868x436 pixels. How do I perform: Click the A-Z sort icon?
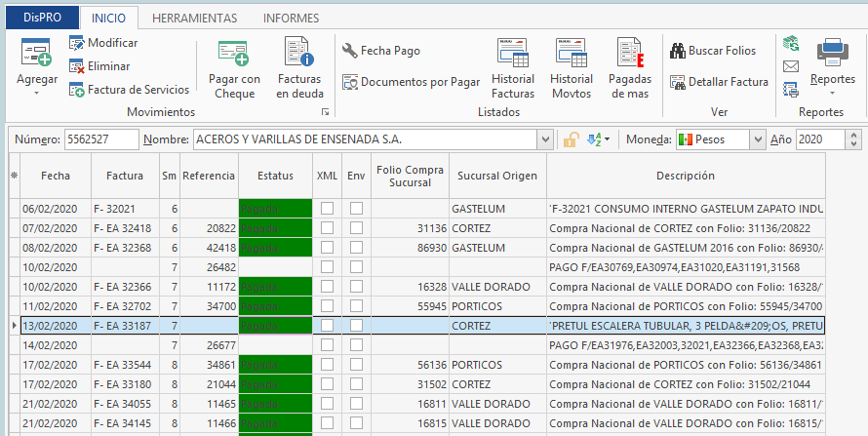[594, 140]
